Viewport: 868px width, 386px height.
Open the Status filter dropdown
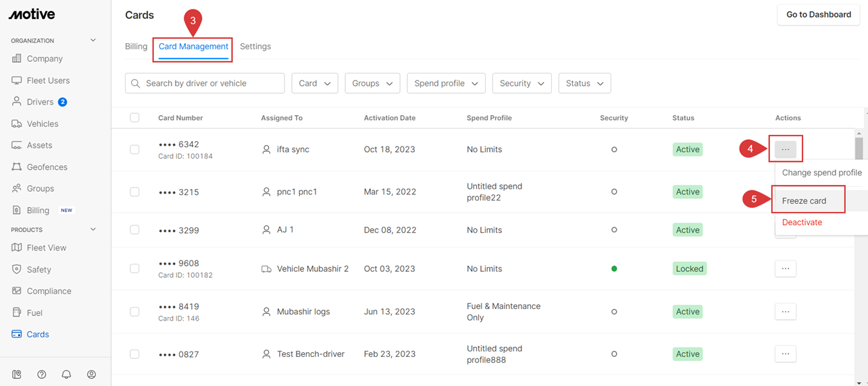[x=584, y=83]
